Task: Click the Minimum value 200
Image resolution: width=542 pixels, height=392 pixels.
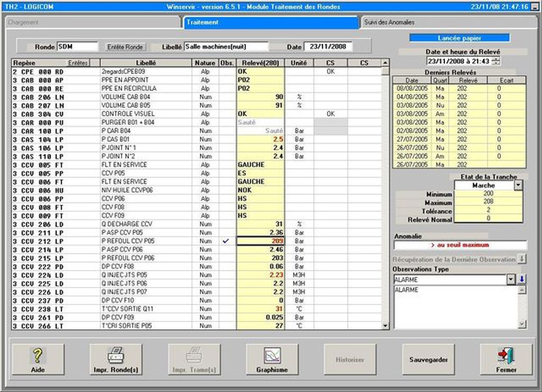Action: tap(488, 194)
